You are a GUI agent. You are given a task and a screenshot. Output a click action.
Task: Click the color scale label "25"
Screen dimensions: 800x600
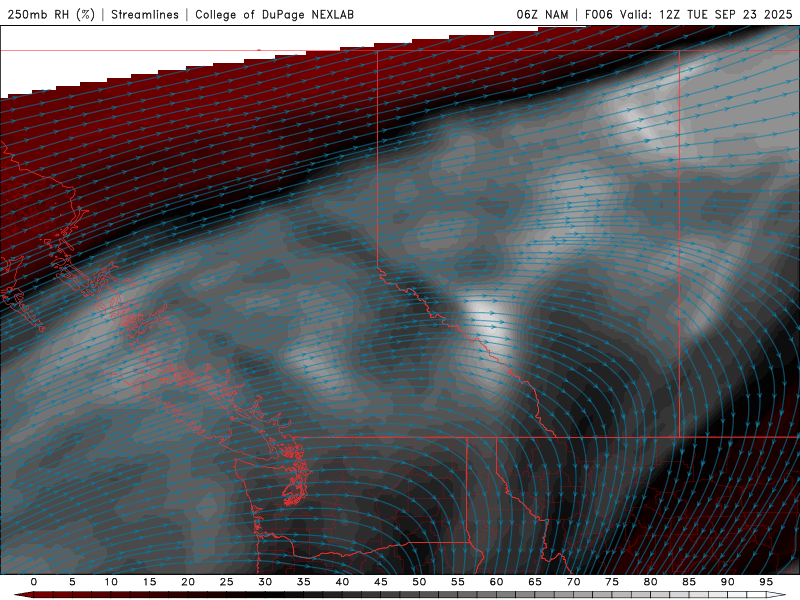226,582
